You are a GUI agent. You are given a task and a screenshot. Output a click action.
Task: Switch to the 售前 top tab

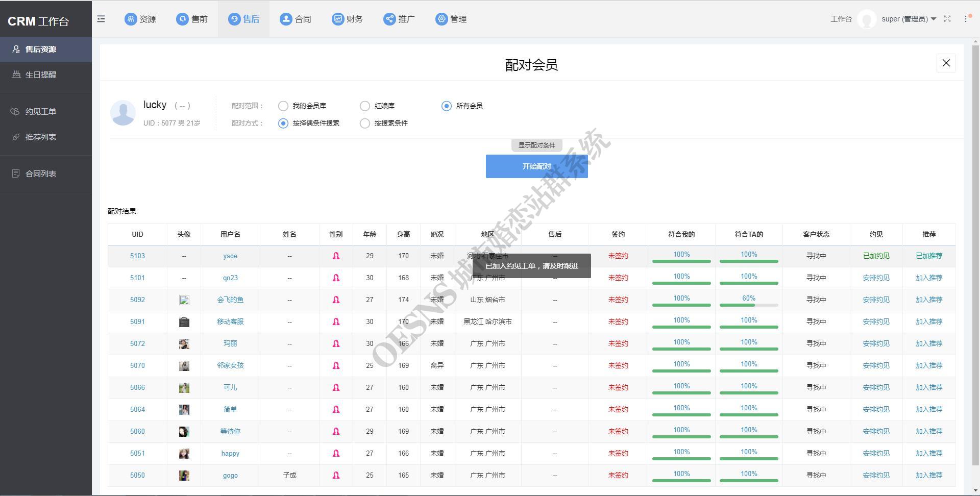[192, 19]
